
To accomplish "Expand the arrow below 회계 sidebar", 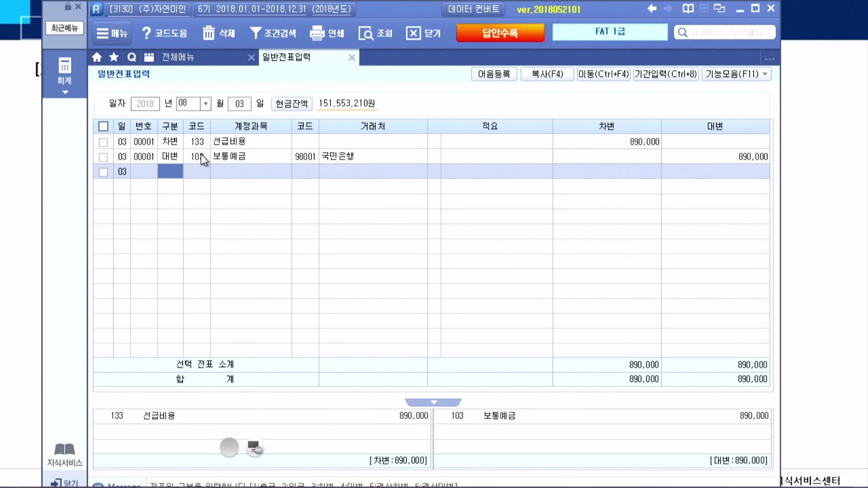I will pyautogui.click(x=65, y=92).
